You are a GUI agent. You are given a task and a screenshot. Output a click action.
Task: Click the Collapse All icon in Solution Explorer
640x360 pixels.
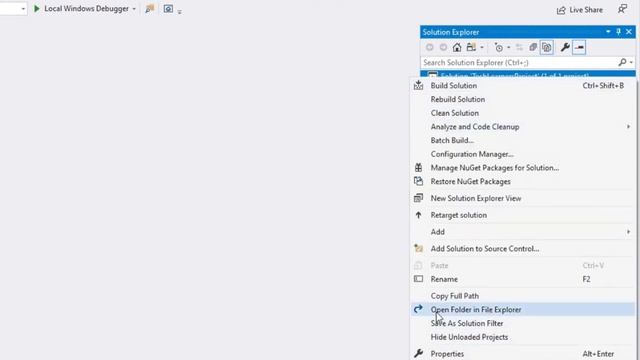click(x=533, y=47)
